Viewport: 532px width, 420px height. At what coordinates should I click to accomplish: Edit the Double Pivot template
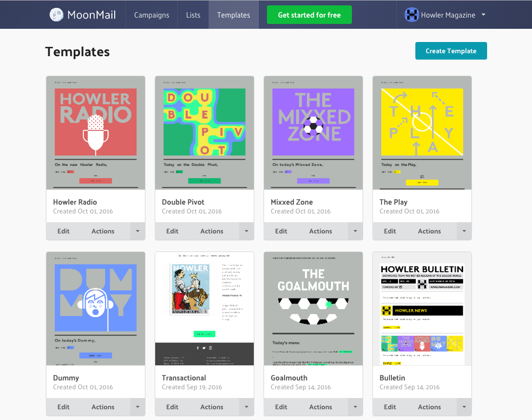[172, 231]
